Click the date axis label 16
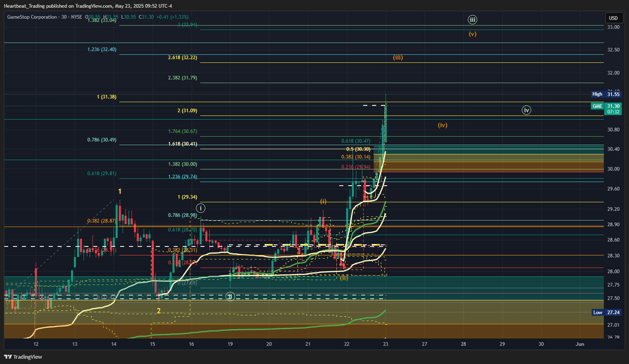629x364 pixels. (x=191, y=344)
